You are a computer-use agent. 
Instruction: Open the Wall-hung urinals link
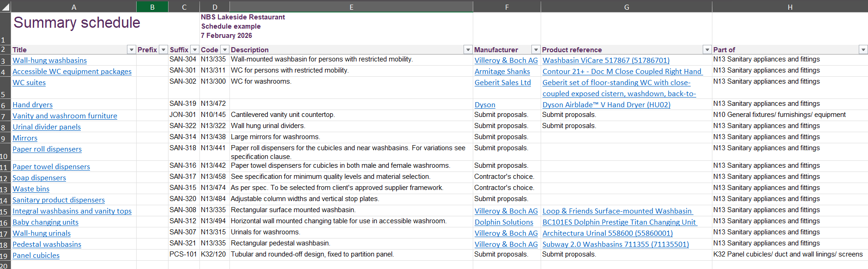tap(42, 233)
